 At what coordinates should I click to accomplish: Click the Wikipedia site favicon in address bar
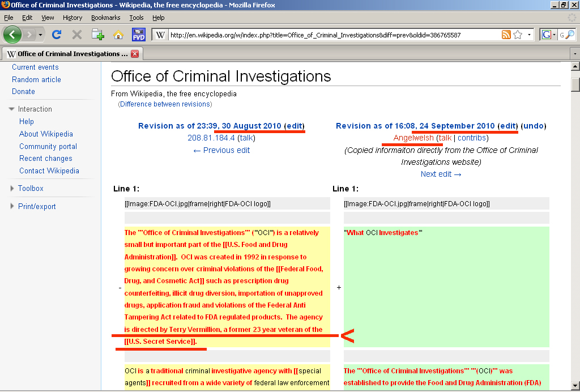[160, 35]
